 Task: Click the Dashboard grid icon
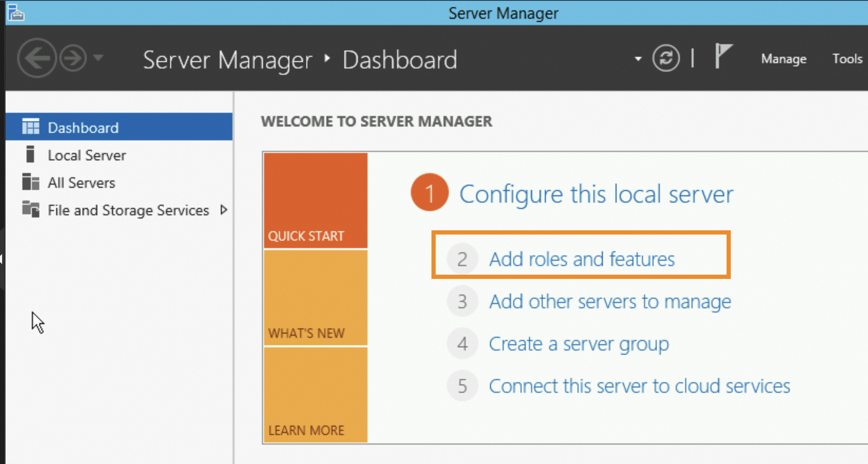[x=30, y=126]
